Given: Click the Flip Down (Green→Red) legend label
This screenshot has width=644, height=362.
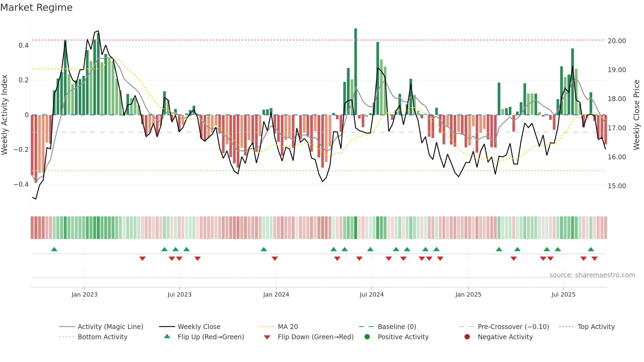Looking at the screenshot, I should [x=316, y=337].
